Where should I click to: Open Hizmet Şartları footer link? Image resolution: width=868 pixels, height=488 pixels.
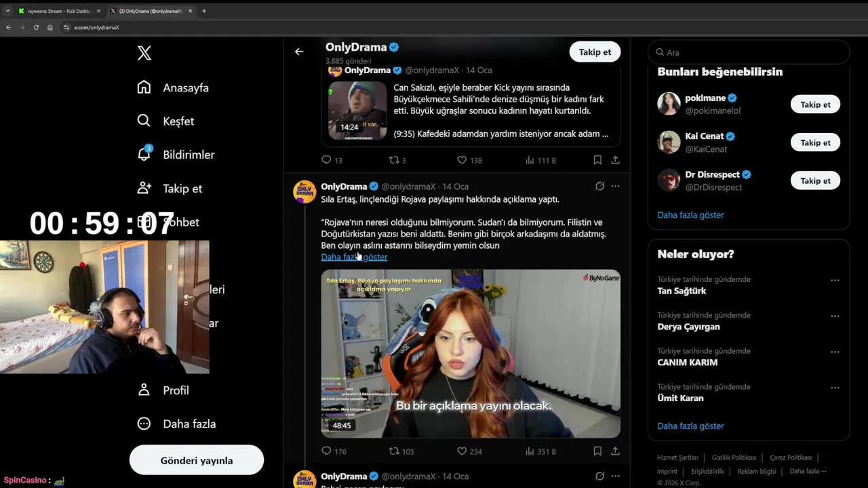coord(677,457)
